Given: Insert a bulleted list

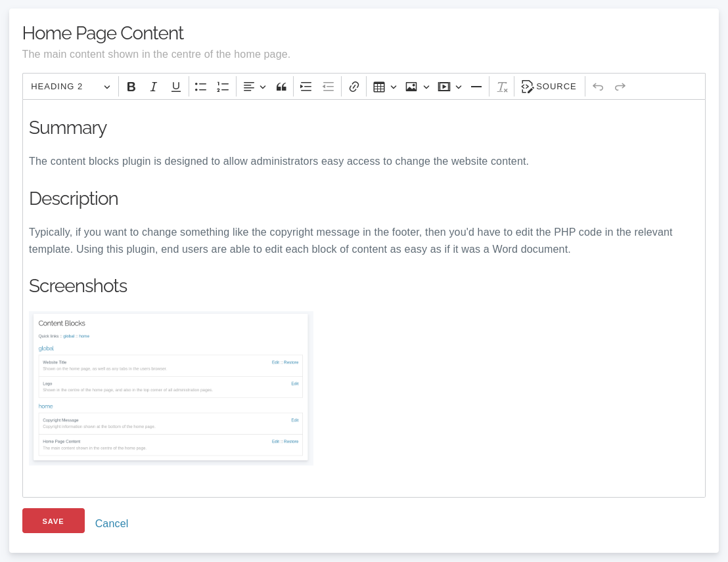Looking at the screenshot, I should point(201,87).
